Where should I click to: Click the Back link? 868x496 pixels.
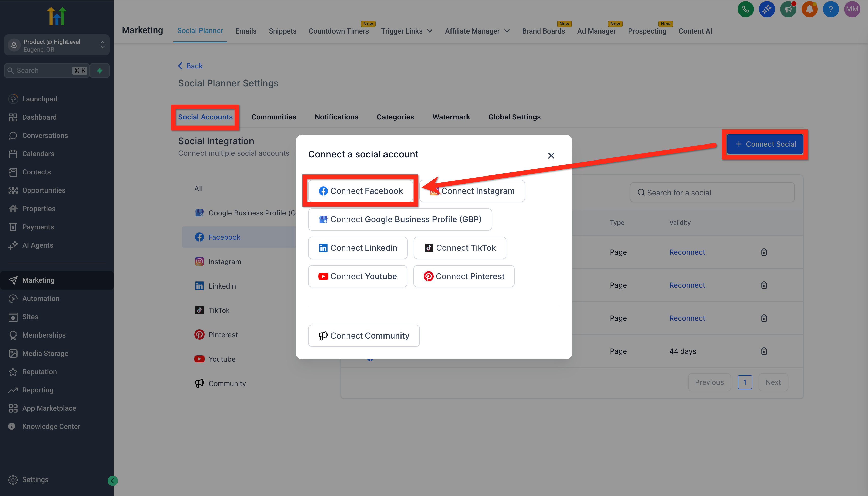click(190, 66)
